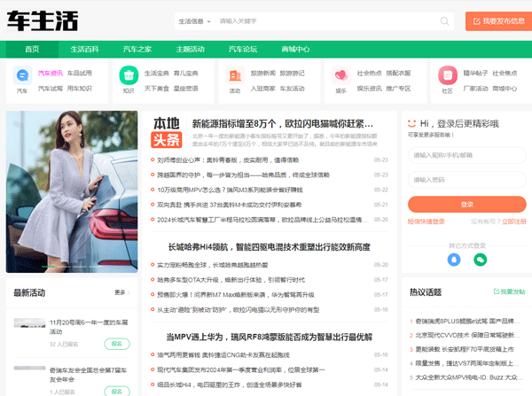The image size is (532, 396).
Task: Open article 双向奔赴 携手共进 37台奥铃M卡
Action: point(229,205)
